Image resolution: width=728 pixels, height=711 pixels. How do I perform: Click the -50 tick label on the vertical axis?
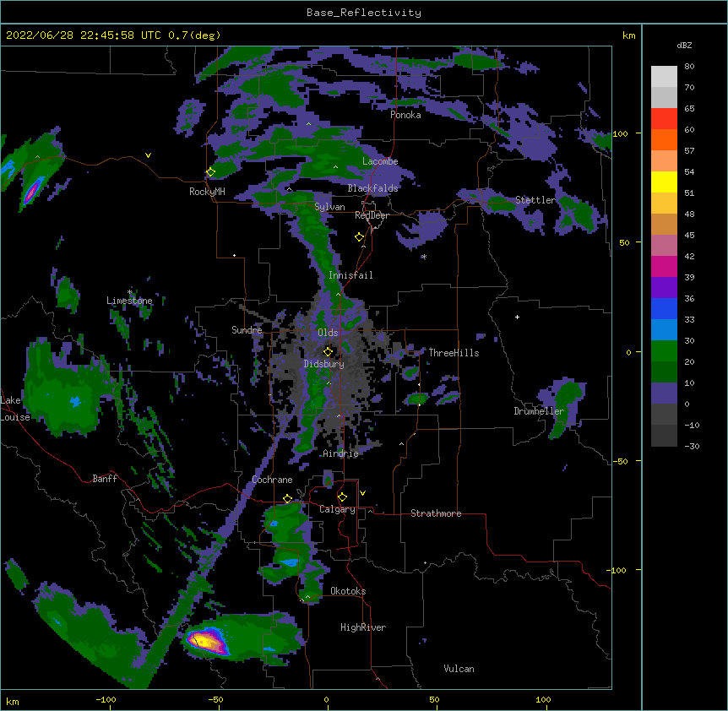coord(620,461)
